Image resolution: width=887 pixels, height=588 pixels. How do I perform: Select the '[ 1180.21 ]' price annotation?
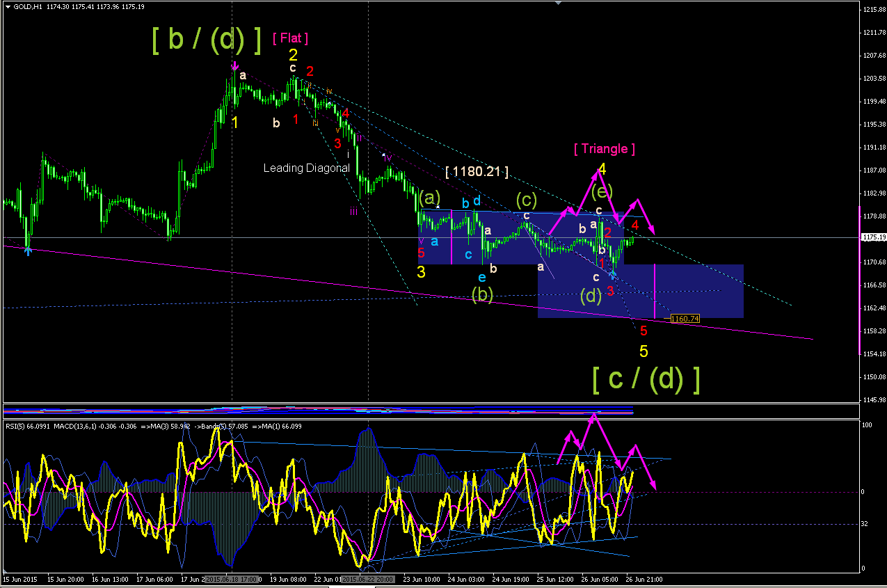coord(477,171)
